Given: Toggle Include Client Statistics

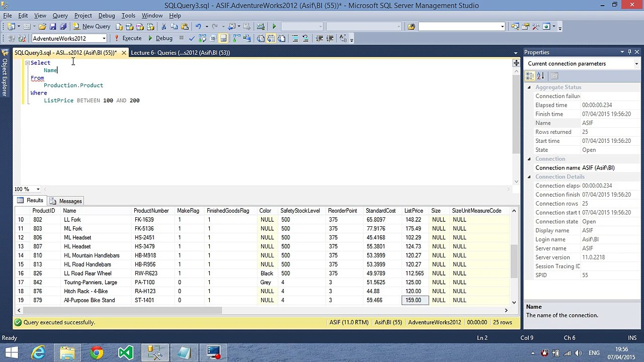Looking at the screenshot, I should click(x=248, y=38).
